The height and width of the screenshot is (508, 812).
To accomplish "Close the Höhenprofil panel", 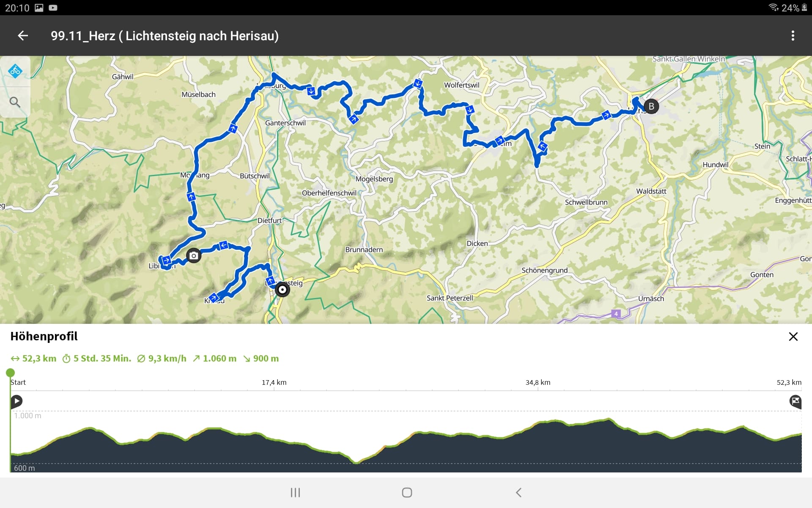I will click(x=793, y=337).
